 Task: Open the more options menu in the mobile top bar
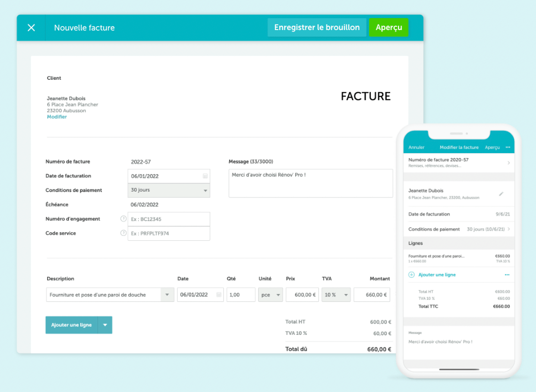click(x=507, y=147)
